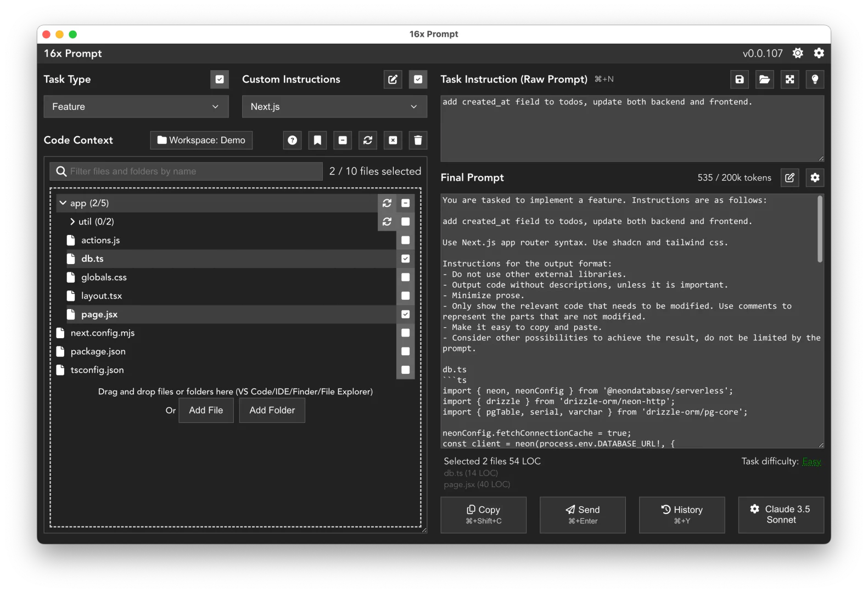Check the next.config.mjs checkbox
Viewport: 868px width, 593px height.
tap(406, 333)
